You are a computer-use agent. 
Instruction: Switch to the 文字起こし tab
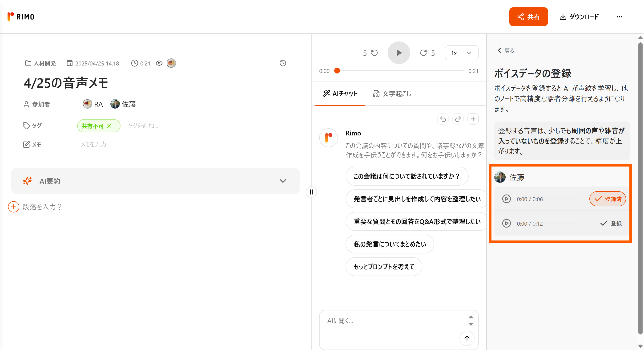tap(392, 94)
